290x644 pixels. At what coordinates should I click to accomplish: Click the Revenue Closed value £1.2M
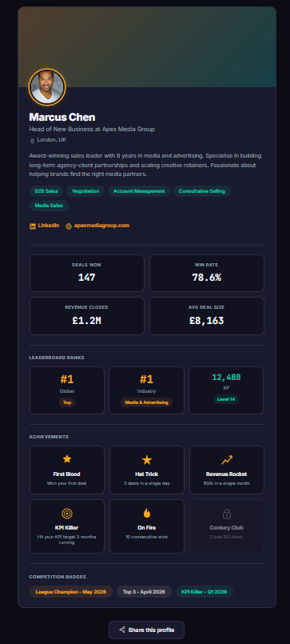pos(86,321)
